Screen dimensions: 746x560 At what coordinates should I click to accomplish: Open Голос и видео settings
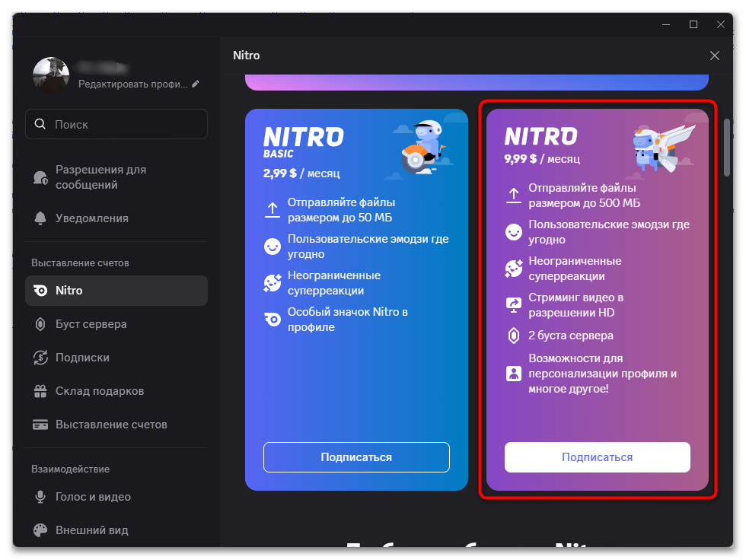[116, 497]
